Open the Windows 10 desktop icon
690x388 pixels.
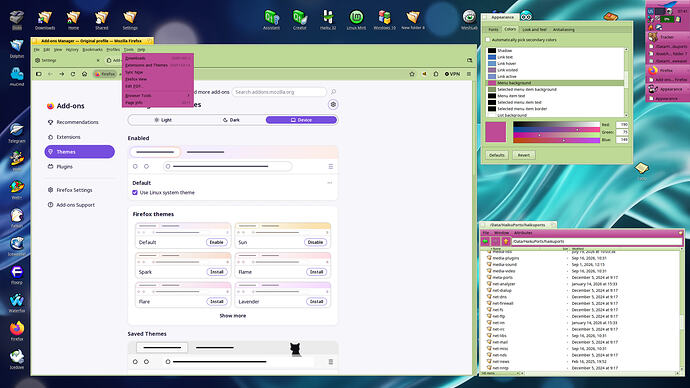(385, 20)
